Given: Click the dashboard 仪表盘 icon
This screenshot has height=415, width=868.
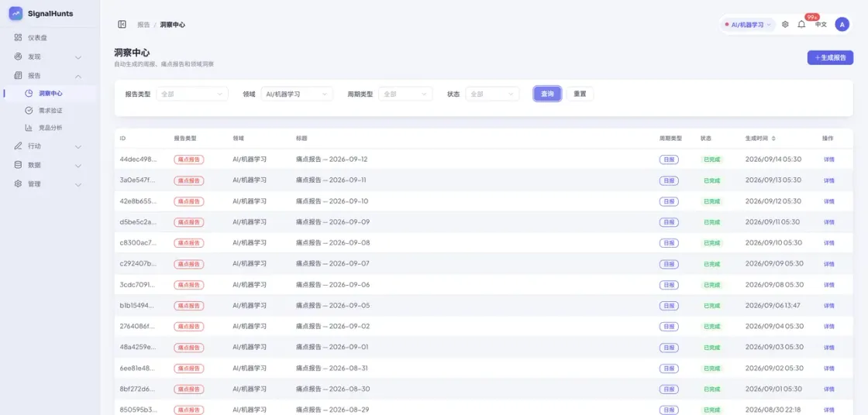Looking at the screenshot, I should [x=19, y=38].
